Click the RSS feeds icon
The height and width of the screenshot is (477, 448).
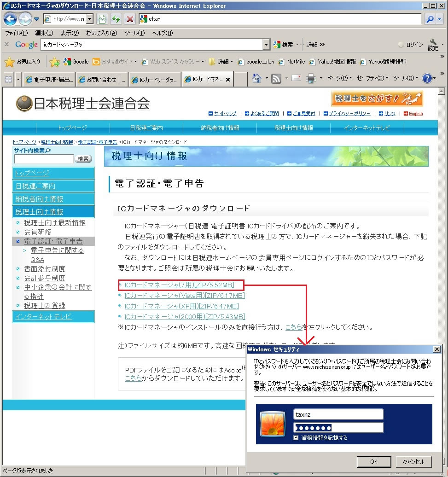pyautogui.click(x=276, y=79)
